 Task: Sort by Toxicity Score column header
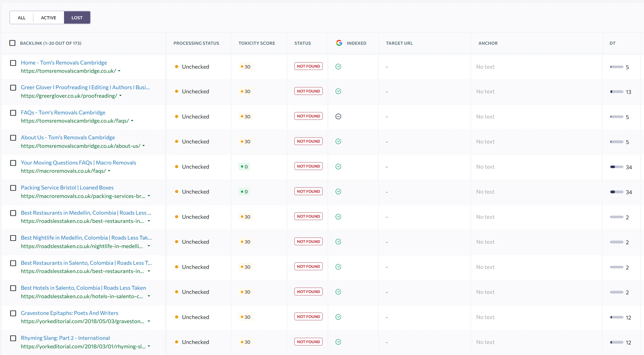[257, 43]
